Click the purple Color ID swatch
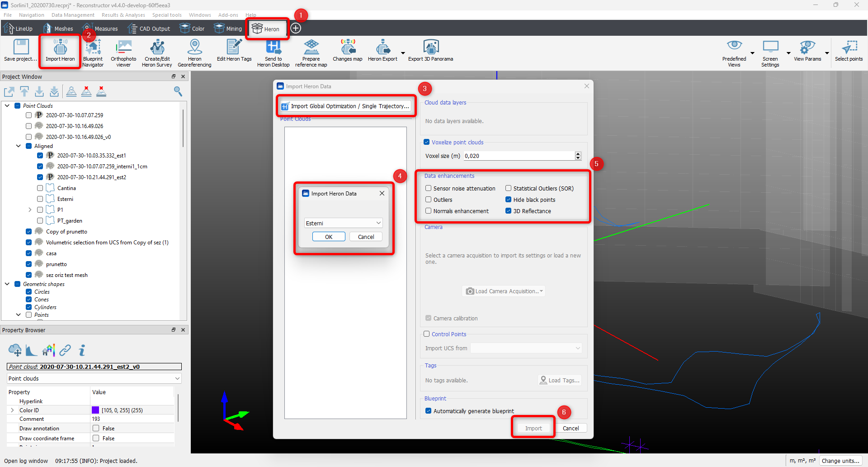The height and width of the screenshot is (467, 868). 95,410
